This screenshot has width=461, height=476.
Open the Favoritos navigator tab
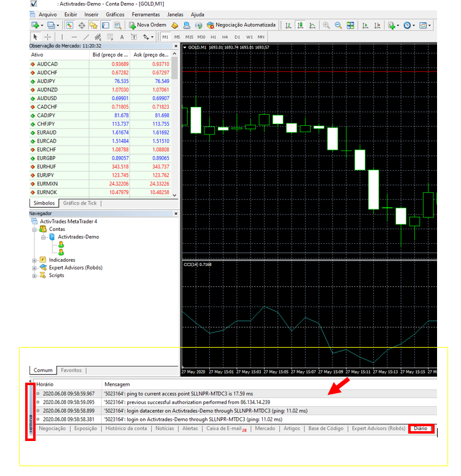[71, 370]
